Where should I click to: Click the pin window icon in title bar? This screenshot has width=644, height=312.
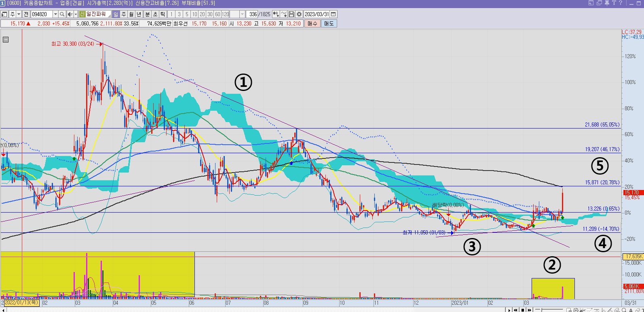coord(607,3)
